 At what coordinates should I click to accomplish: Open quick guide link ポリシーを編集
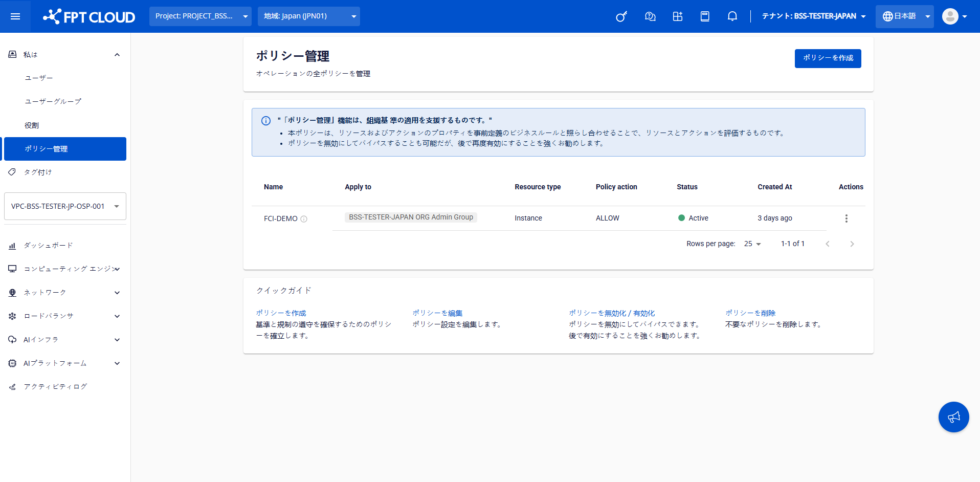click(x=437, y=313)
